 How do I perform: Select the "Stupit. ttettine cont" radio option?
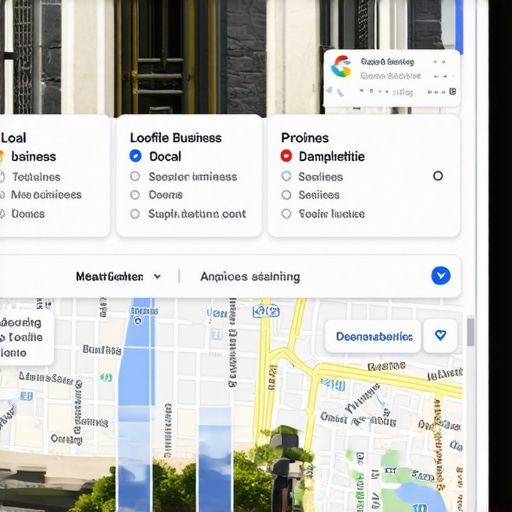[135, 214]
